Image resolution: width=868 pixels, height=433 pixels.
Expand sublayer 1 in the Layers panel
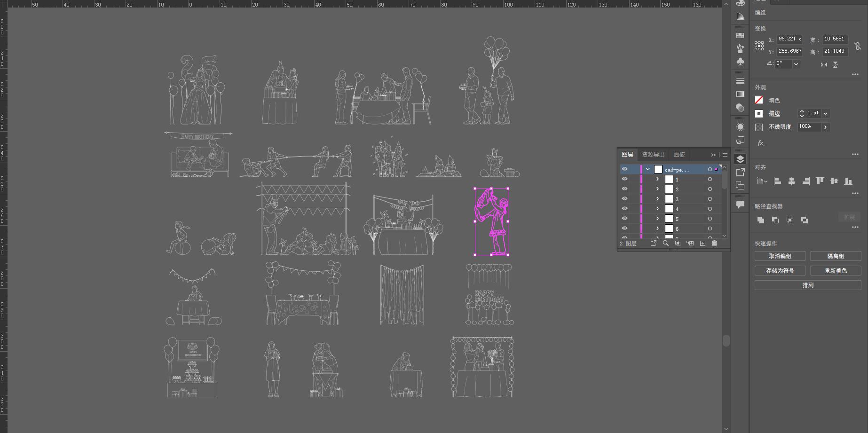pos(657,179)
